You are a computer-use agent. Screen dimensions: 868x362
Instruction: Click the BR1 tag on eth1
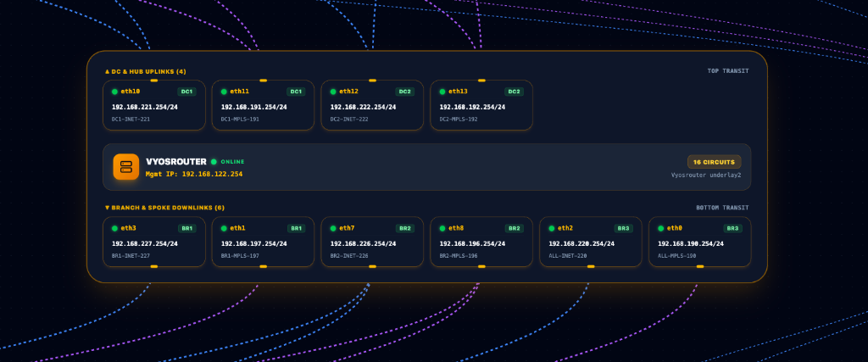click(x=296, y=228)
